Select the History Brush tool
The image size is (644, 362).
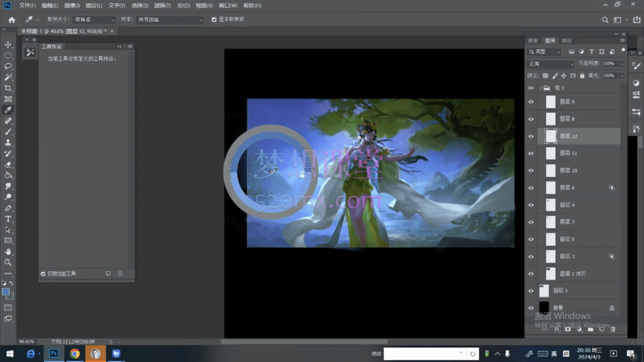(x=8, y=154)
